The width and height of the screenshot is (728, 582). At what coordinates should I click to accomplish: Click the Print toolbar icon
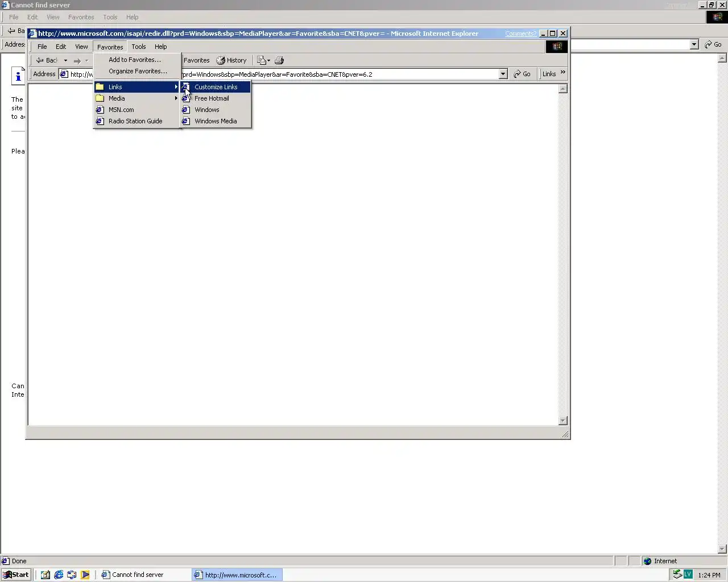pos(279,60)
